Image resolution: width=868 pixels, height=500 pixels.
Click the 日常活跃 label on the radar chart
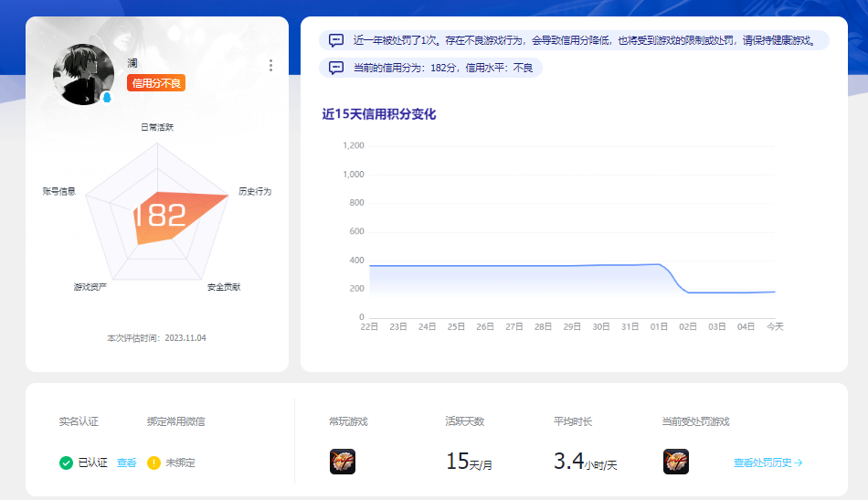point(156,127)
